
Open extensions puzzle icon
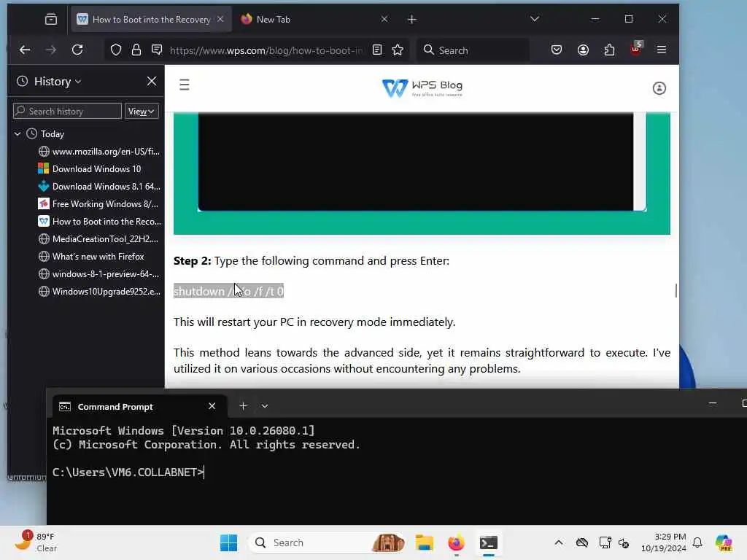609,50
